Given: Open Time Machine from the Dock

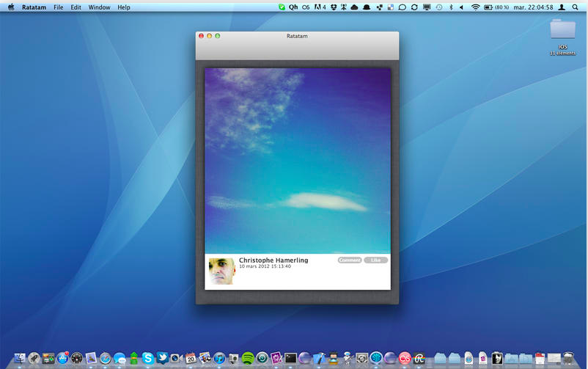Looking at the screenshot, I should pyautogui.click(x=262, y=359).
